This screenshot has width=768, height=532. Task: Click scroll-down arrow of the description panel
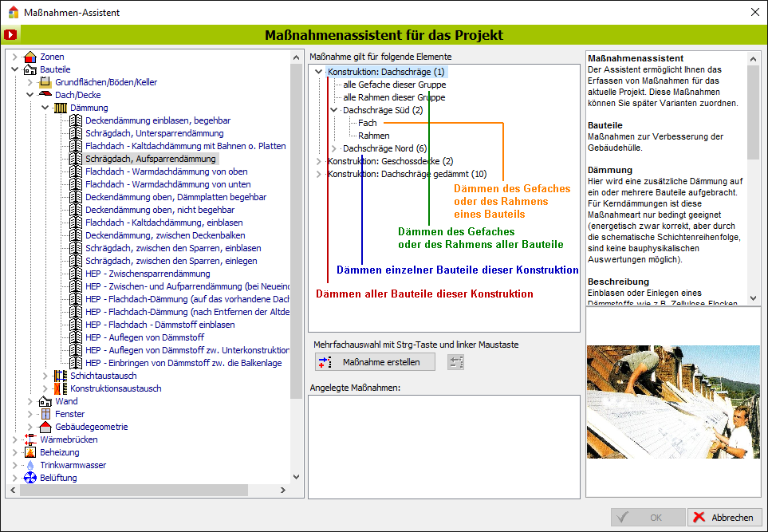(754, 298)
